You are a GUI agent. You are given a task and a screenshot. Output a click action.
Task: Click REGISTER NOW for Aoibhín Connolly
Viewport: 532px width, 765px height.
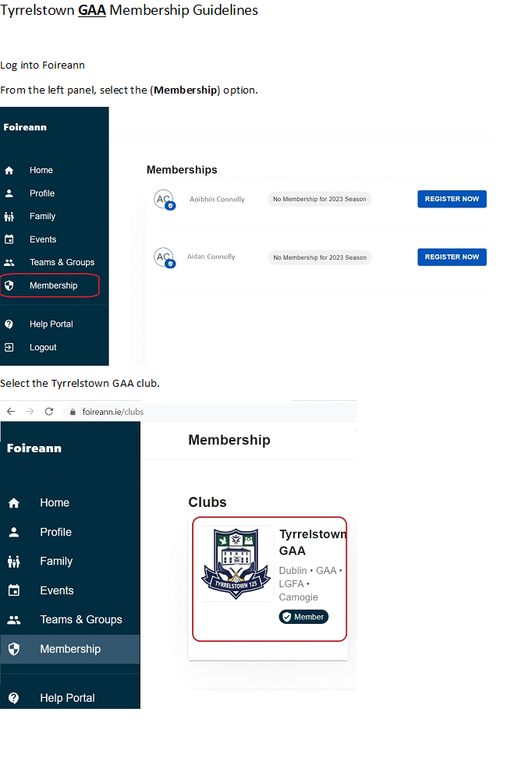coord(452,199)
